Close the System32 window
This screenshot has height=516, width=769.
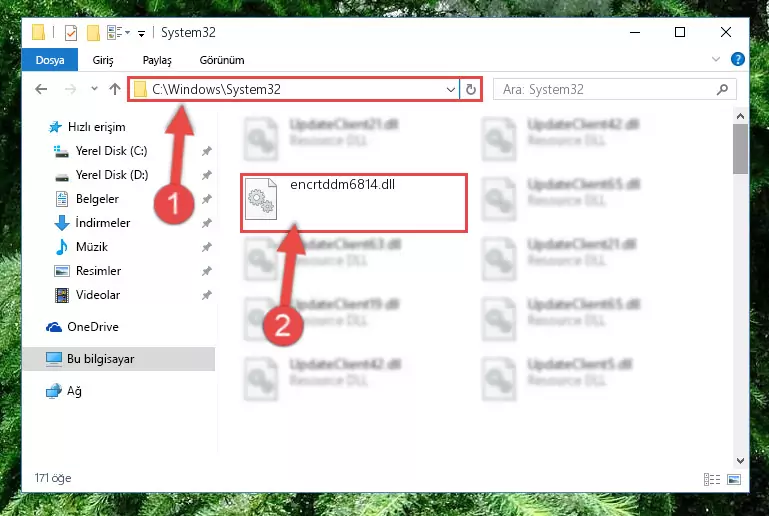726,32
